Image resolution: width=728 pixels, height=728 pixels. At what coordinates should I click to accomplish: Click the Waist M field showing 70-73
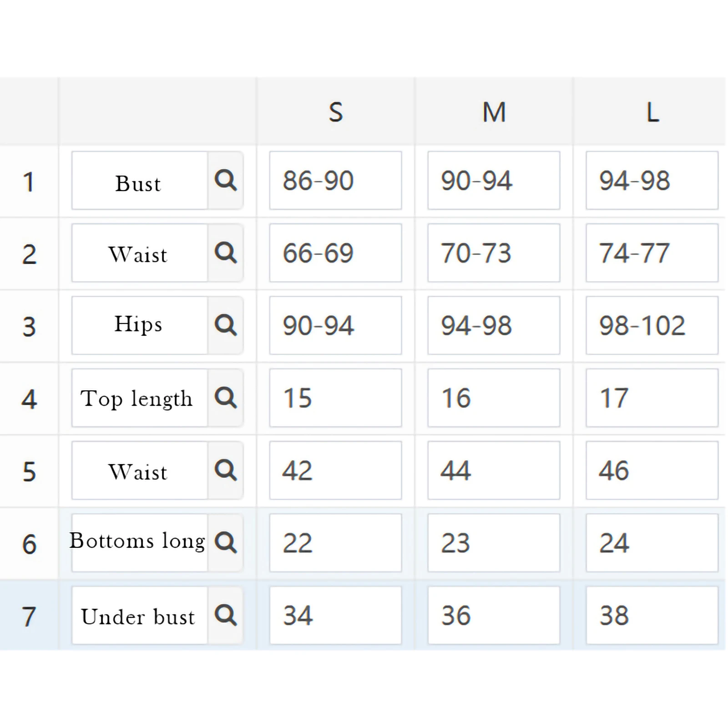click(494, 253)
